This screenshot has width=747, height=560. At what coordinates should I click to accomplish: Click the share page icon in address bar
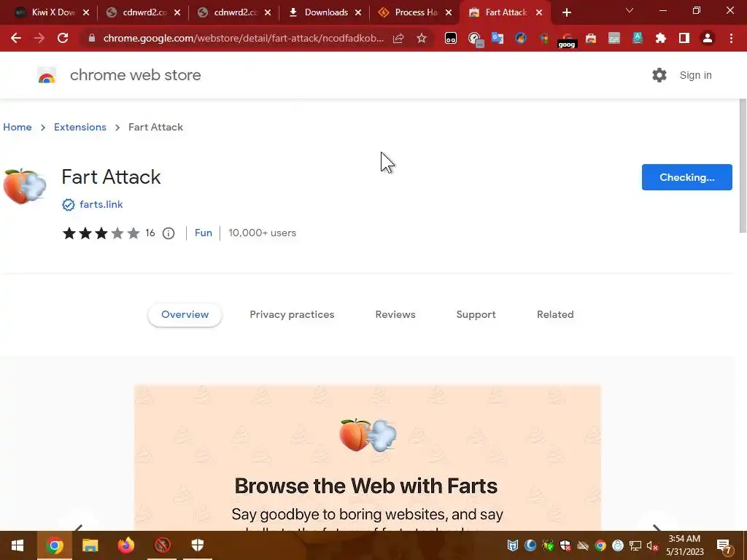[398, 38]
